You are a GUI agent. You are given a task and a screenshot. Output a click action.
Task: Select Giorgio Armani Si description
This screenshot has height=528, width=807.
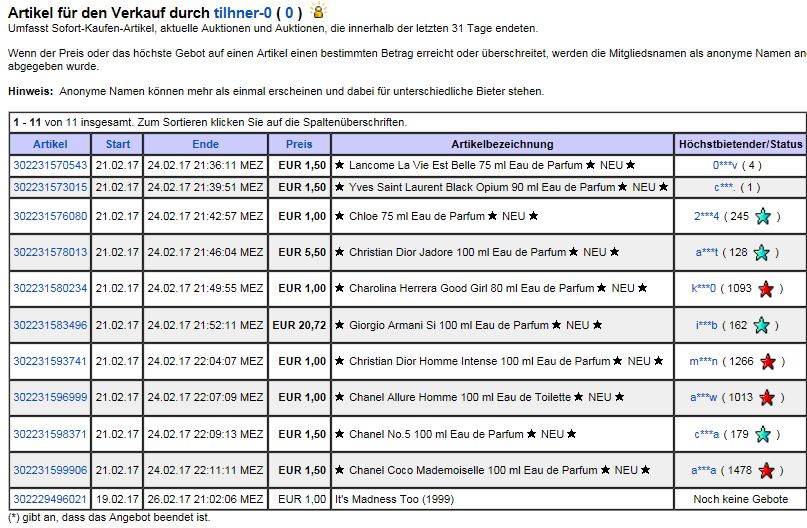pos(468,325)
